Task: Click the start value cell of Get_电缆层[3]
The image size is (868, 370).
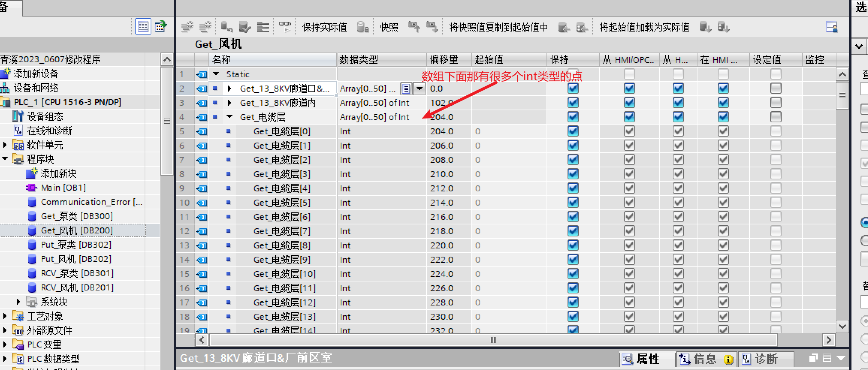Action: [509, 174]
